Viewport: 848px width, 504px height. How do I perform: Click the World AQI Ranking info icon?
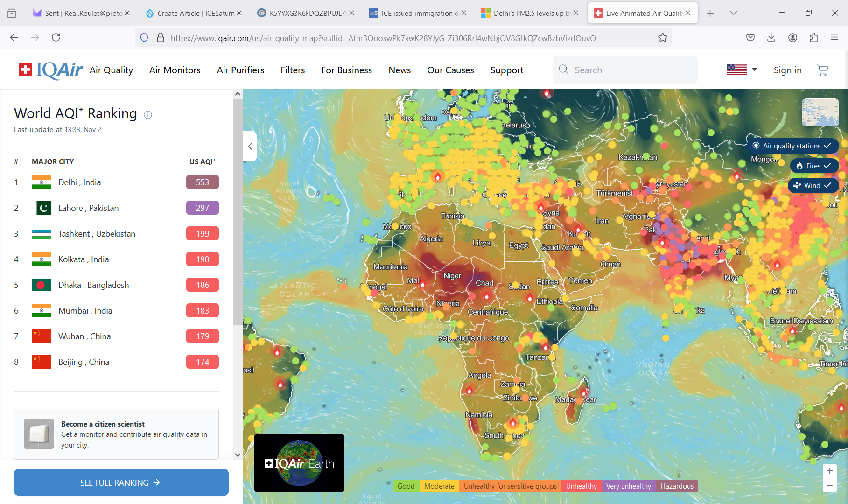click(x=148, y=115)
